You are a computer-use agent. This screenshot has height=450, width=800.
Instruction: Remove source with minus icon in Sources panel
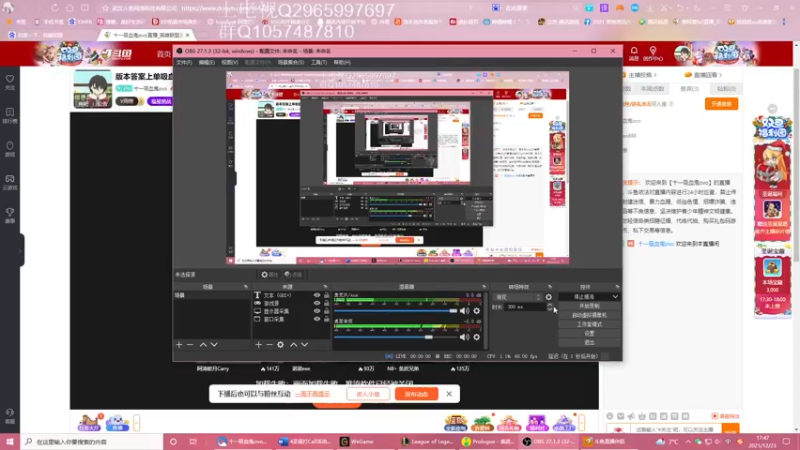tap(269, 345)
